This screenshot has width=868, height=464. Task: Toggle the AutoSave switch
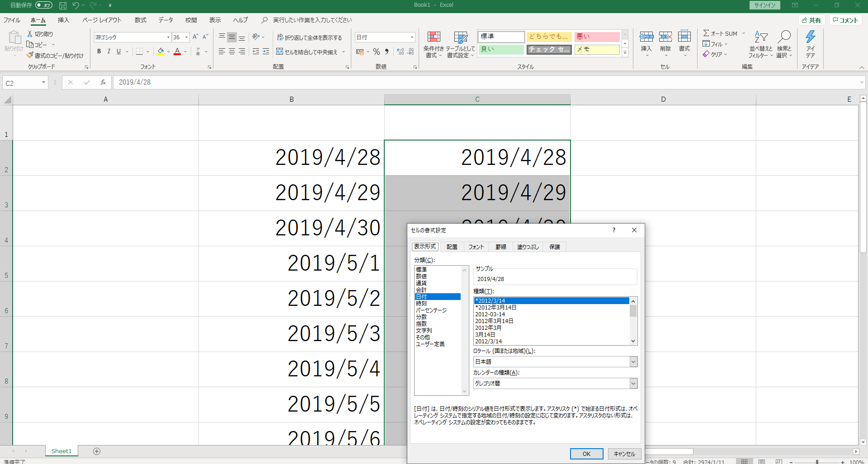pos(44,5)
